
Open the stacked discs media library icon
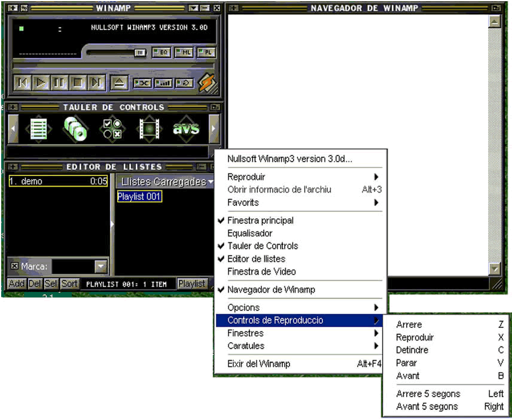(75, 129)
